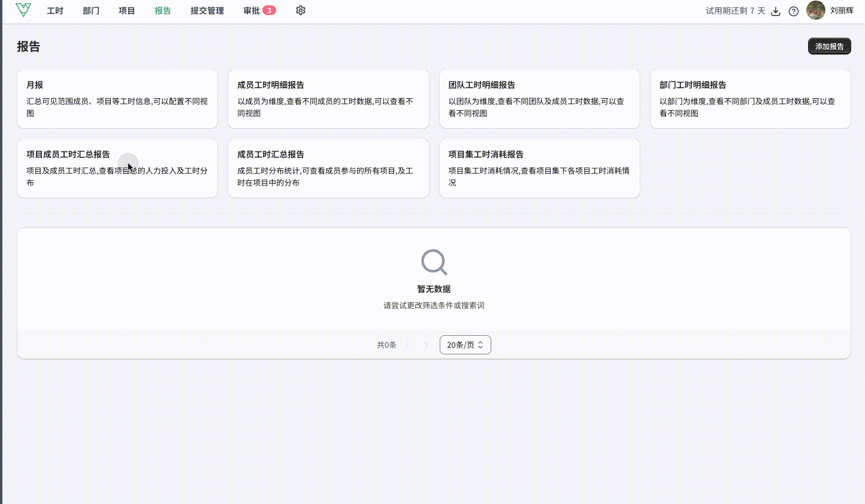Image resolution: width=865 pixels, height=504 pixels.
Task: Select the 成员工时明细报告 card
Action: [328, 99]
